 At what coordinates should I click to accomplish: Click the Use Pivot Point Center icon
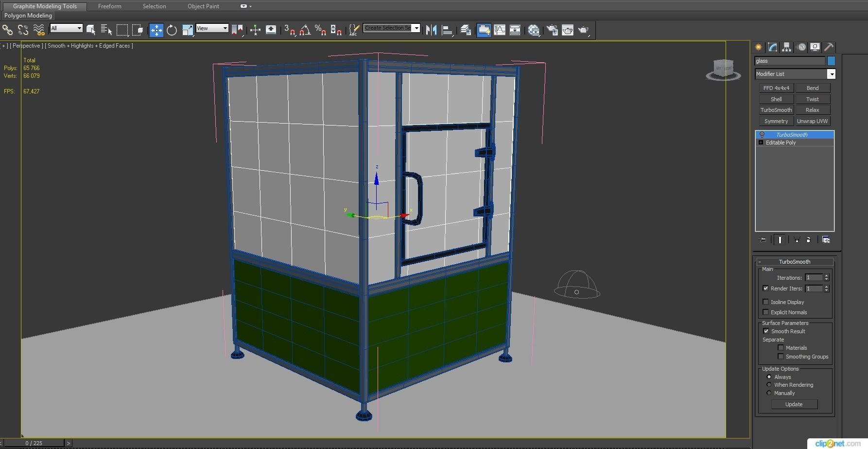click(237, 30)
